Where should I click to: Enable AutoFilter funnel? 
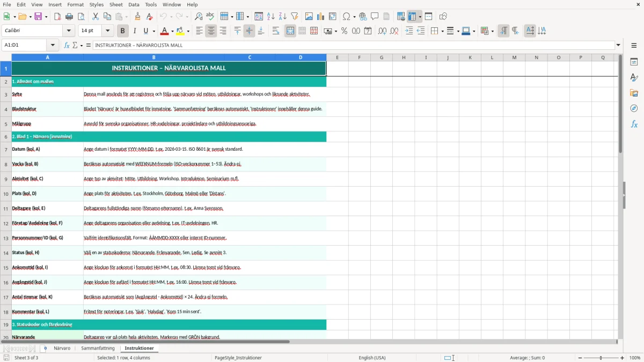click(x=295, y=17)
